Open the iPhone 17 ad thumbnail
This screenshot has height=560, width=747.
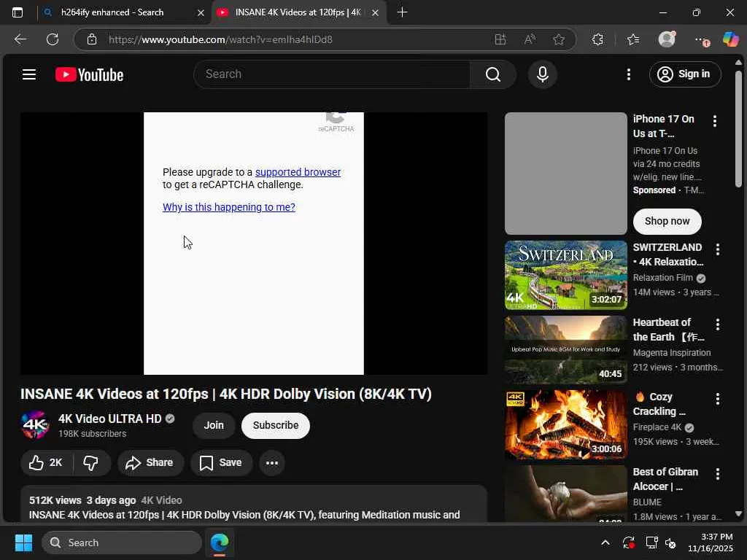[x=565, y=174]
